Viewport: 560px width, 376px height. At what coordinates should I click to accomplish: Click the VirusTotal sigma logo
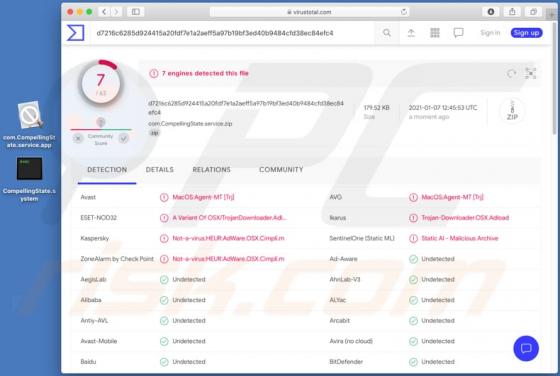76,33
